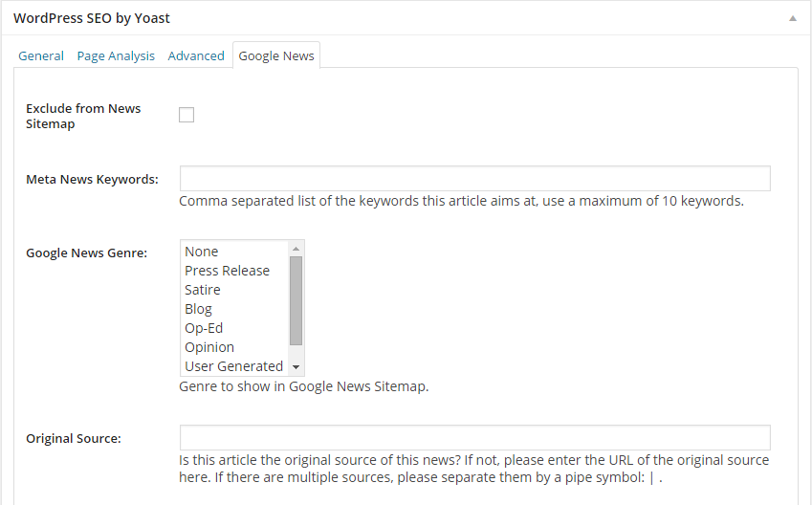Select Opinion from the genre list
812x505 pixels.
click(x=209, y=347)
